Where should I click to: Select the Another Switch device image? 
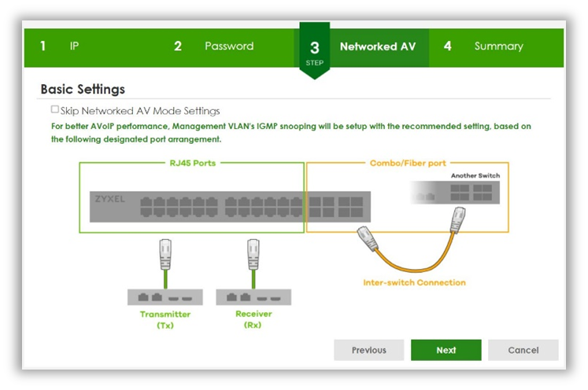[454, 193]
